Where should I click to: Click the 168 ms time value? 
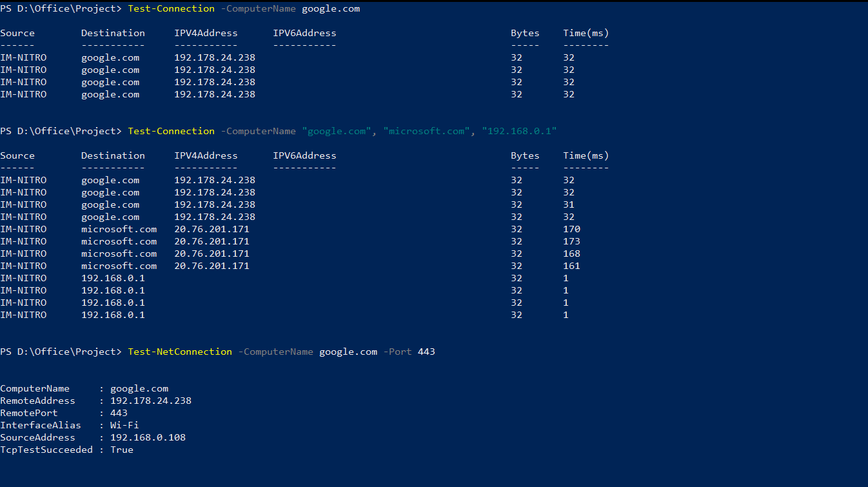pyautogui.click(x=571, y=253)
